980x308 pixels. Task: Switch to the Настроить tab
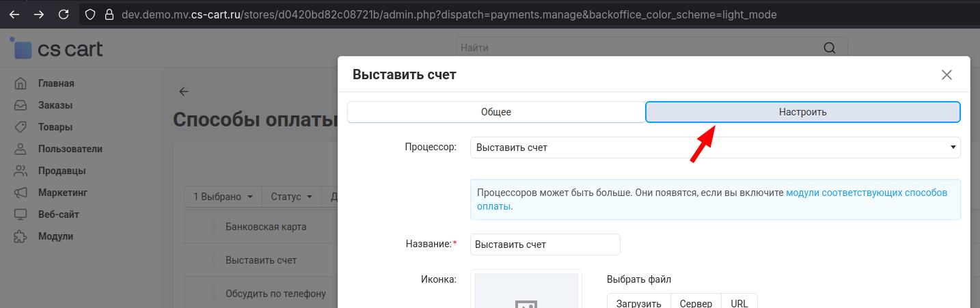pos(803,112)
